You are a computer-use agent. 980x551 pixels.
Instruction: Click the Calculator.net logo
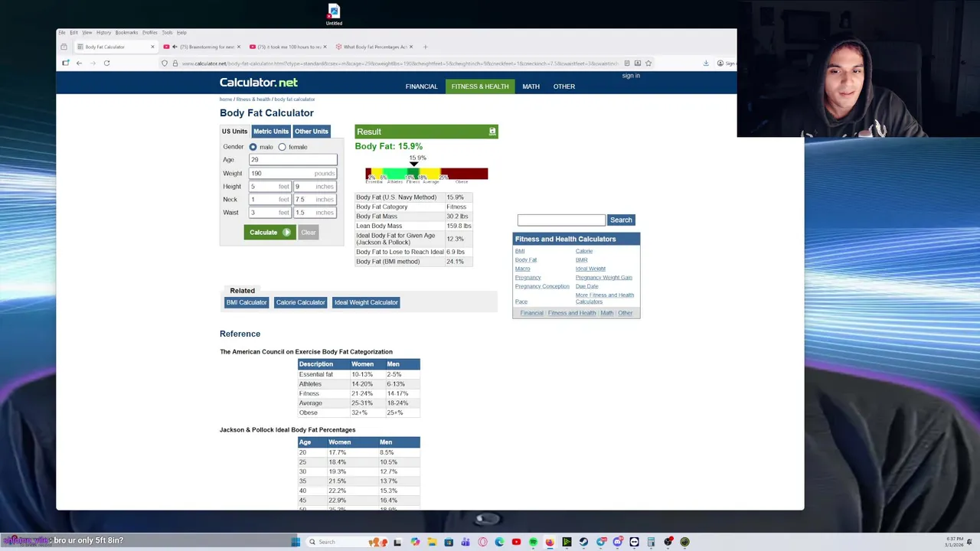point(259,83)
